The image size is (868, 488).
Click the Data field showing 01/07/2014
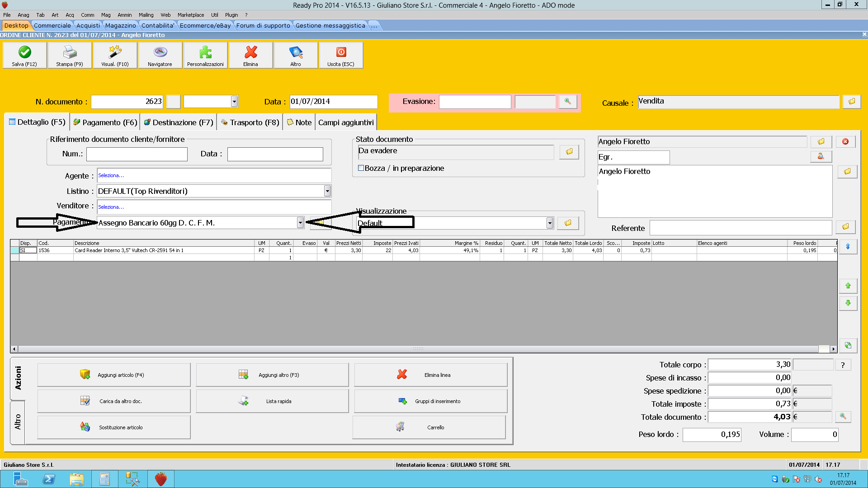click(334, 102)
